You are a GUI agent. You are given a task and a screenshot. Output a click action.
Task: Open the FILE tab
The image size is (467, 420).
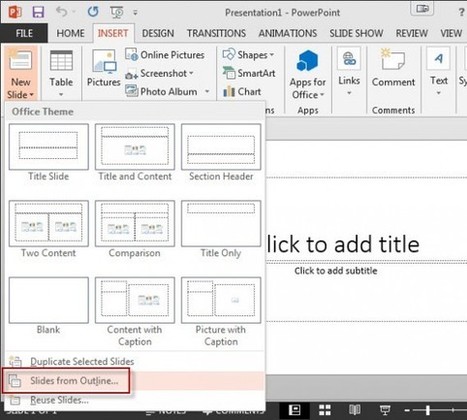24,33
